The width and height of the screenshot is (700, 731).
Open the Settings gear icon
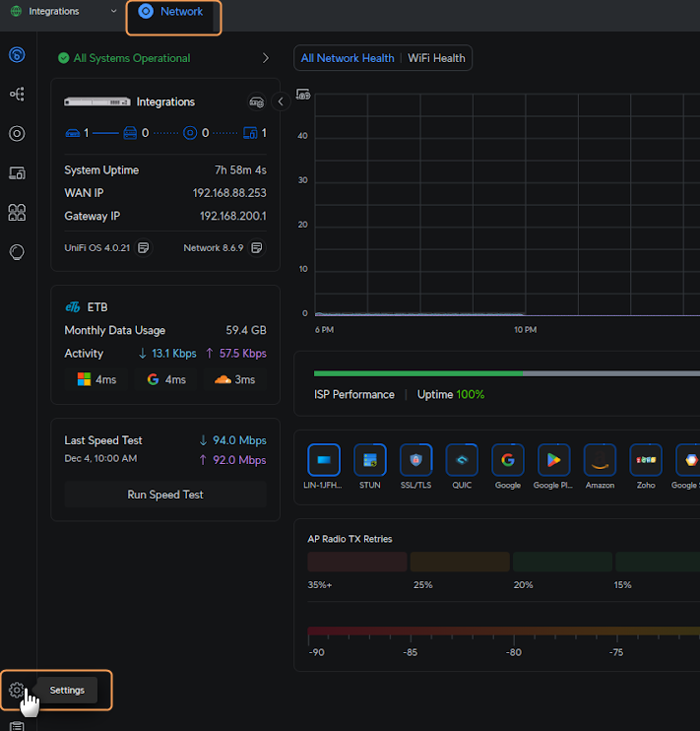17,691
